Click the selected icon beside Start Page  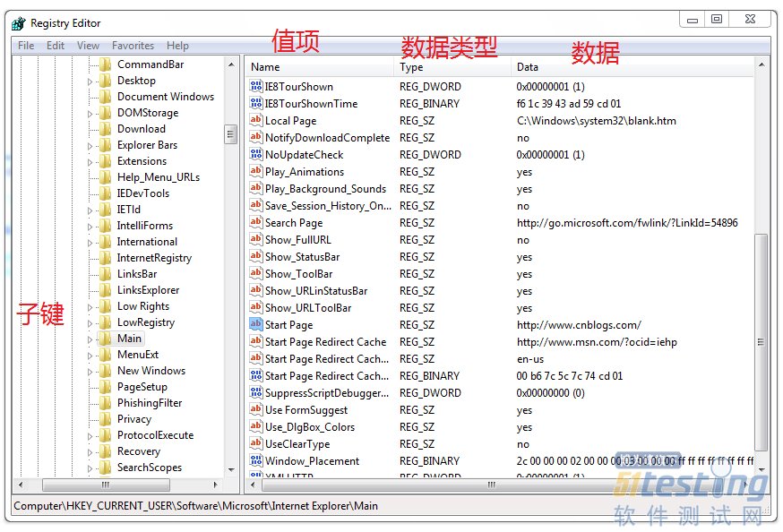point(255,324)
